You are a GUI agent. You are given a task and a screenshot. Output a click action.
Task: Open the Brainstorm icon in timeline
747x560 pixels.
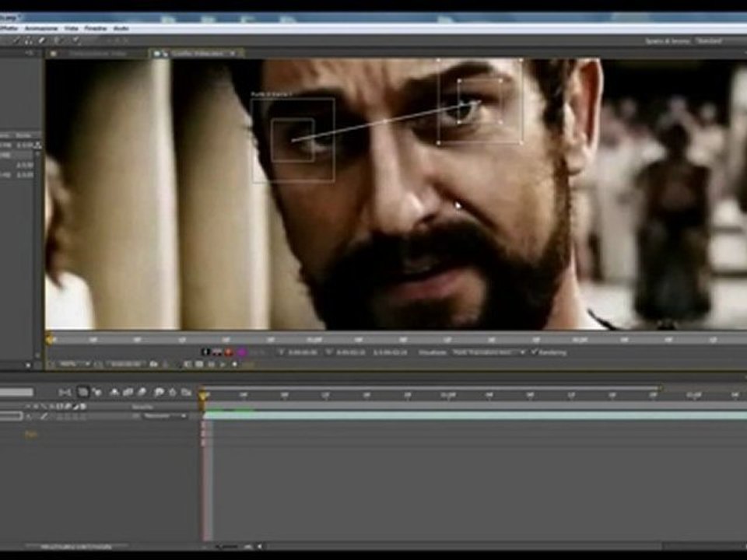pyautogui.click(x=159, y=392)
